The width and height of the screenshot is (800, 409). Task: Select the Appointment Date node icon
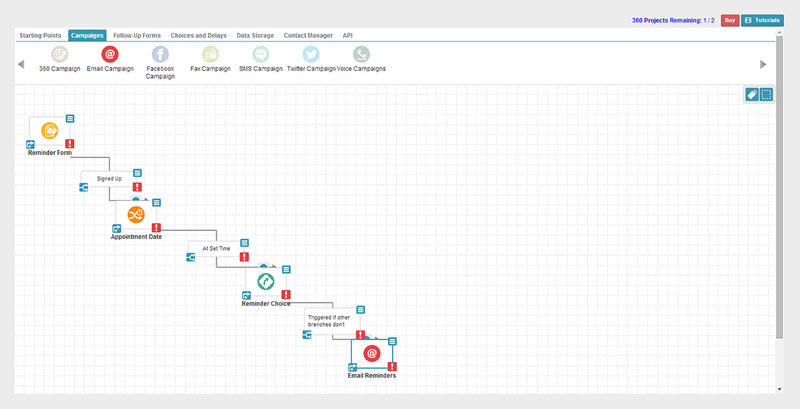[x=136, y=214]
